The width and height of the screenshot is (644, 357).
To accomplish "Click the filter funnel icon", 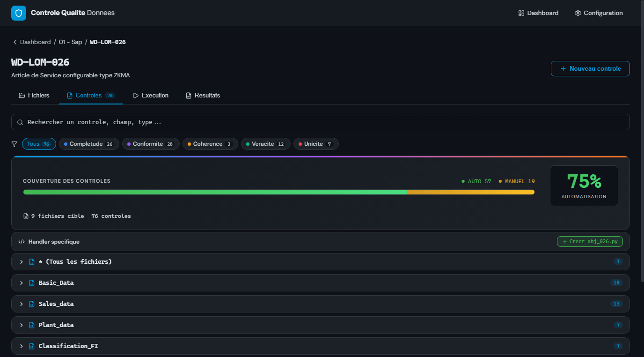I will click(15, 144).
